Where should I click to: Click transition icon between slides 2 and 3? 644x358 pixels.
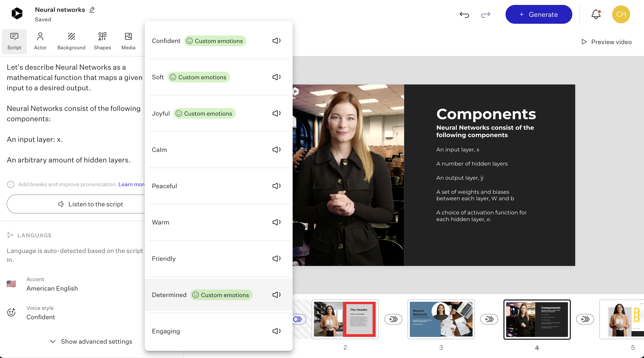click(x=393, y=319)
